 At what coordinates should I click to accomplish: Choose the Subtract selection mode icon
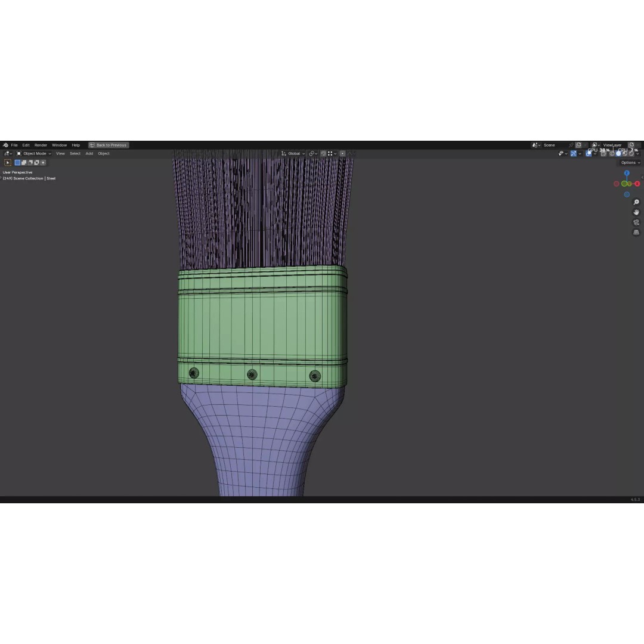coord(30,163)
